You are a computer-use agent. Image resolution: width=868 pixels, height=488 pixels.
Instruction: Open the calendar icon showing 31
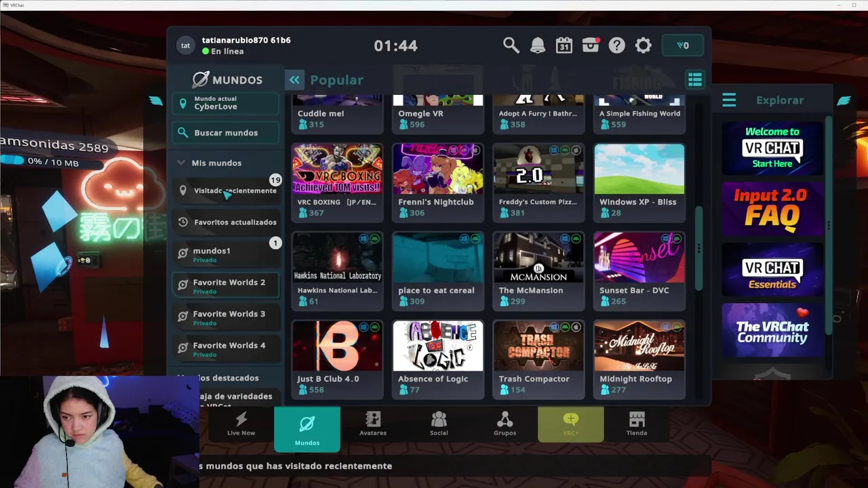[x=564, y=45]
